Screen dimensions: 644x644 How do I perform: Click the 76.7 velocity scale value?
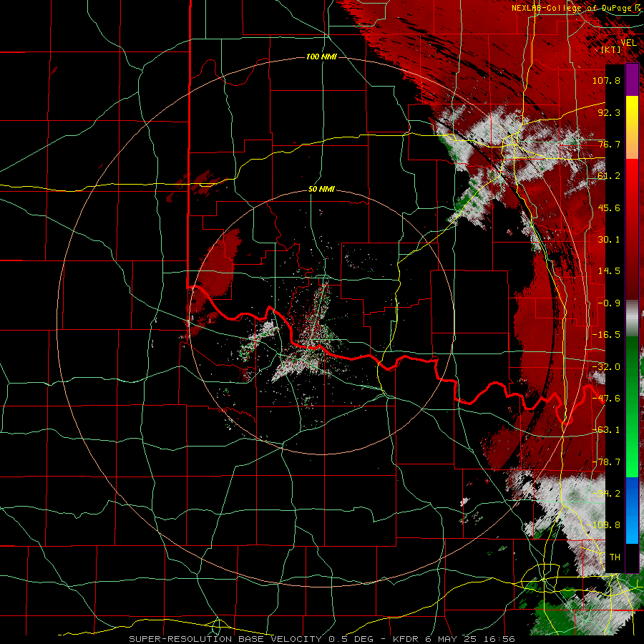(609, 144)
